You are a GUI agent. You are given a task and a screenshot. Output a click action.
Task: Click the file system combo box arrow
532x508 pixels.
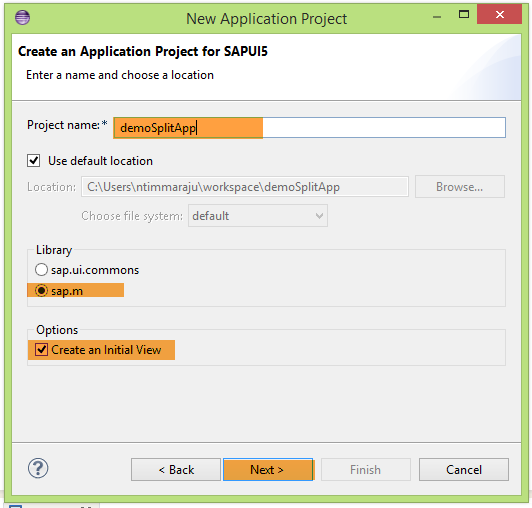(319, 216)
